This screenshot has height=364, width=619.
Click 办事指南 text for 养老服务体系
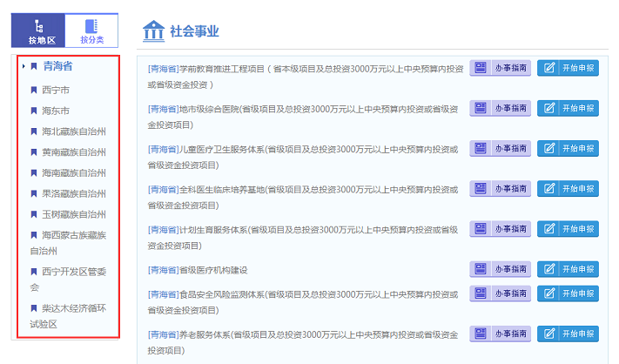tap(511, 334)
